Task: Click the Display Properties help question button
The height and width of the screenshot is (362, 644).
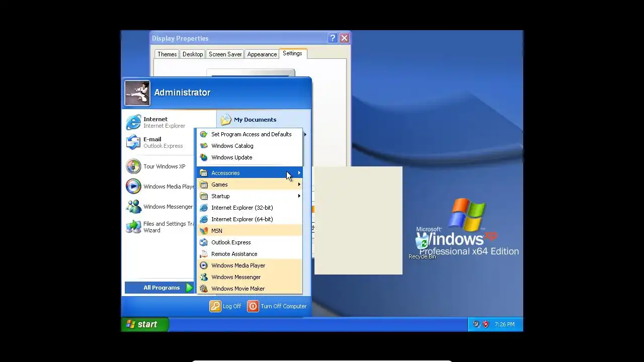Action: click(x=333, y=38)
